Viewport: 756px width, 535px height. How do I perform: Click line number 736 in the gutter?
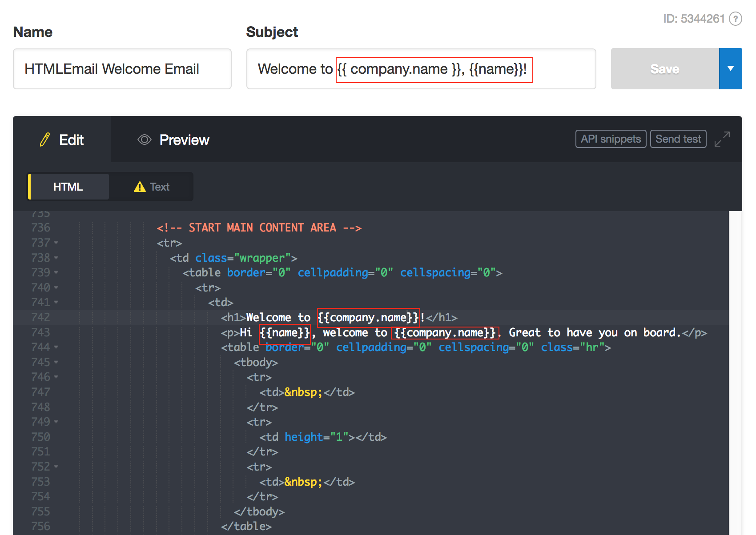(40, 228)
